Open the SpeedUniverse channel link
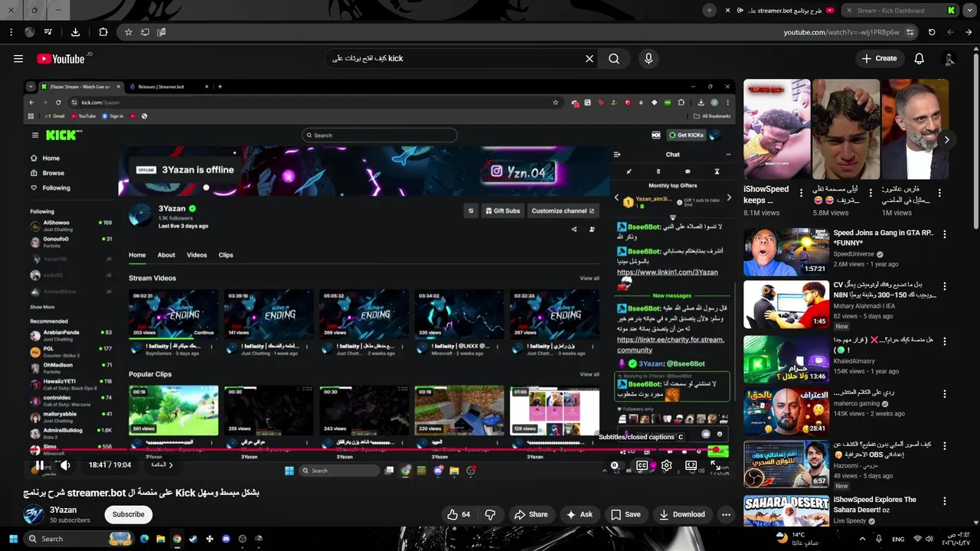Image resolution: width=980 pixels, height=551 pixels. point(855,254)
